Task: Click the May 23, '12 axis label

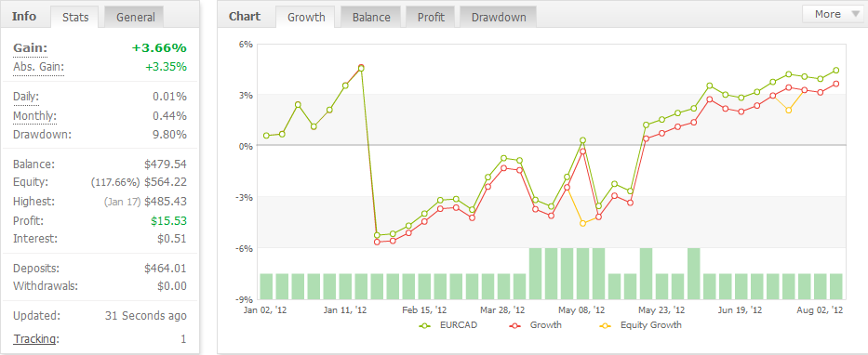Action: (x=661, y=310)
